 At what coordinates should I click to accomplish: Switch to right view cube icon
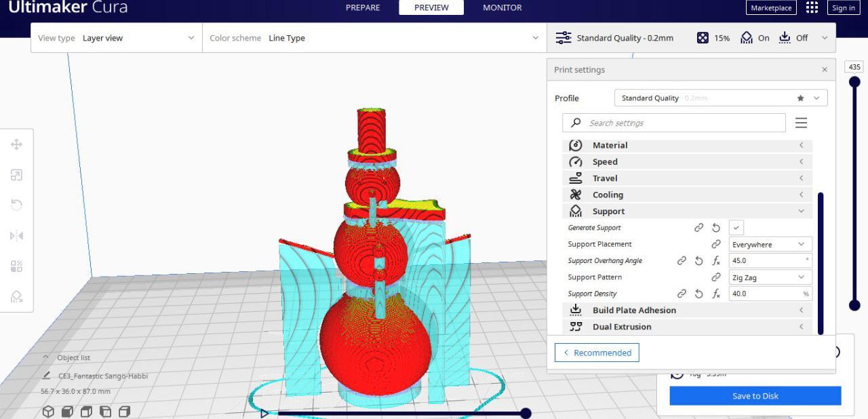(x=124, y=412)
